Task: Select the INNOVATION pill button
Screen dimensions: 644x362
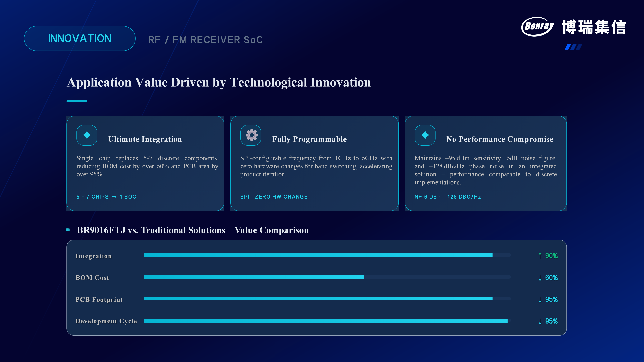Action: (80, 38)
